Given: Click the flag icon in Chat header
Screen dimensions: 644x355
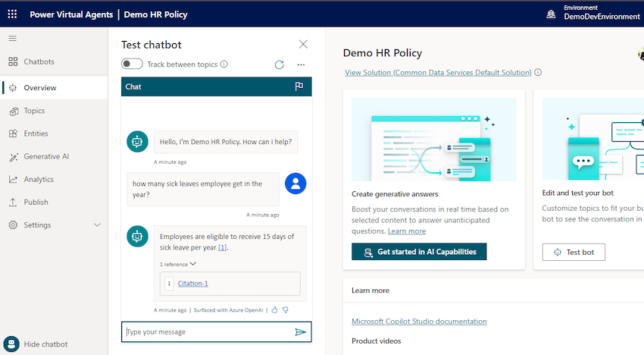Looking at the screenshot, I should point(299,86).
